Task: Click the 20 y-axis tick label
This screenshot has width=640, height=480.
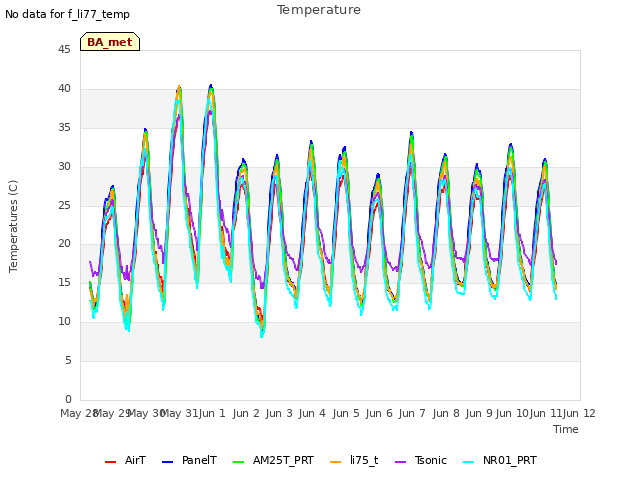Action: (x=64, y=243)
